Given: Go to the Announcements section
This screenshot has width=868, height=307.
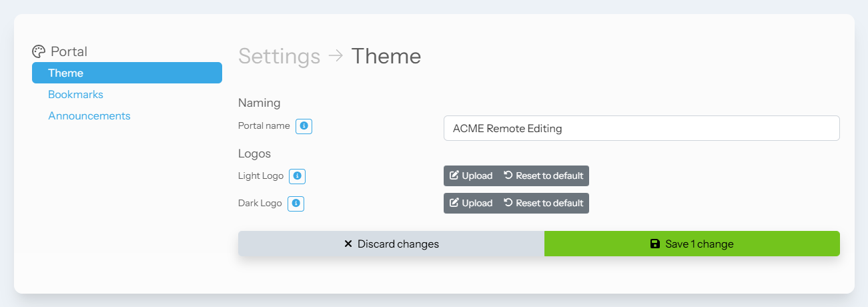Looking at the screenshot, I should point(89,116).
